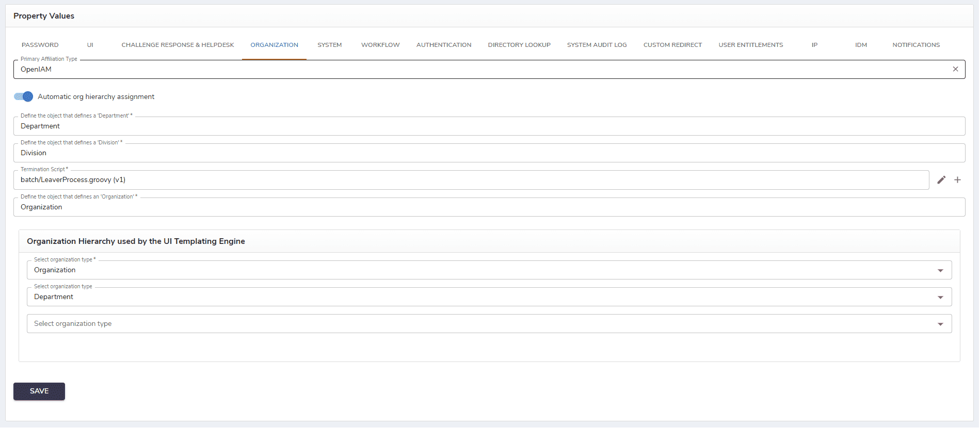
Task: Clear the Primary Affiliation Type field
Action: 955,69
